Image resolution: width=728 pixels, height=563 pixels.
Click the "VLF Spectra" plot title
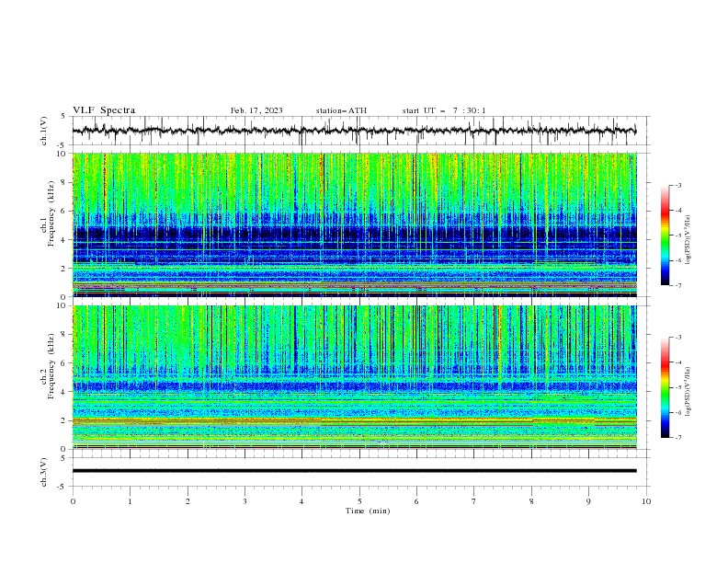click(x=104, y=110)
